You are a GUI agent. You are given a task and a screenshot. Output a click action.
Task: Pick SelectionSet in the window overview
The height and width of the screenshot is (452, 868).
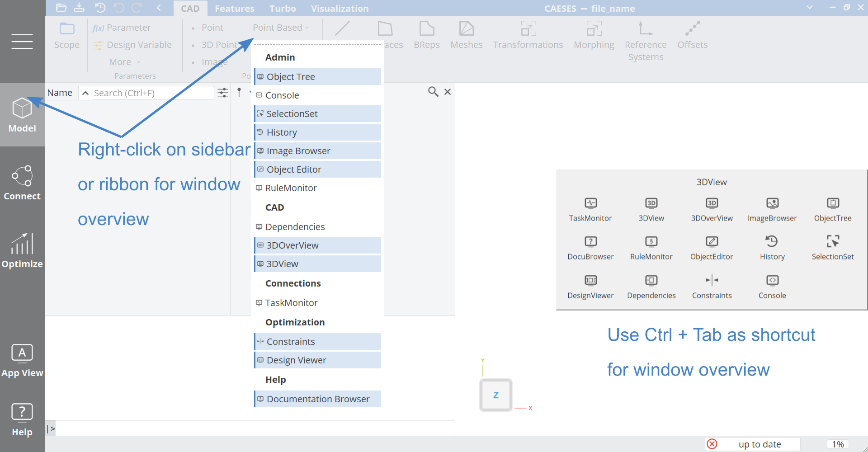tap(833, 248)
